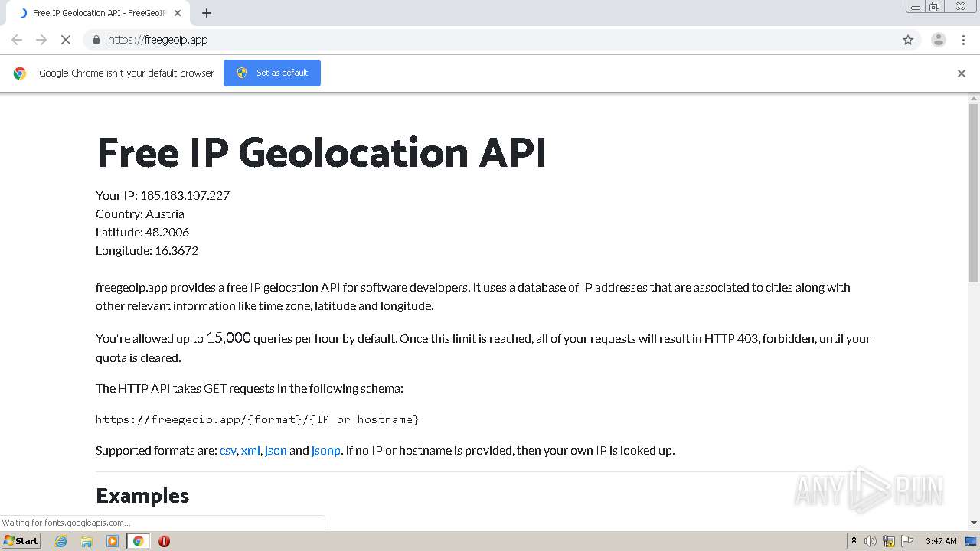Image resolution: width=980 pixels, height=551 pixels.
Task: Close the Free IP Geolocation API tab
Action: 178,13
